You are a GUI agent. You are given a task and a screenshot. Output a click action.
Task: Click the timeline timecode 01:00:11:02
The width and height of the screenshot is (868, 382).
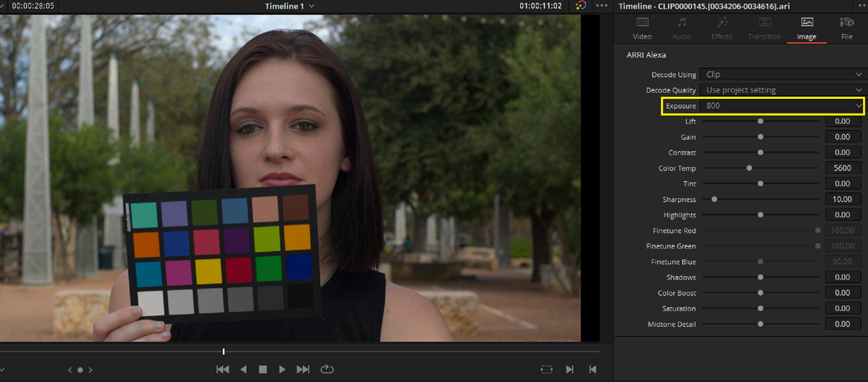click(540, 6)
